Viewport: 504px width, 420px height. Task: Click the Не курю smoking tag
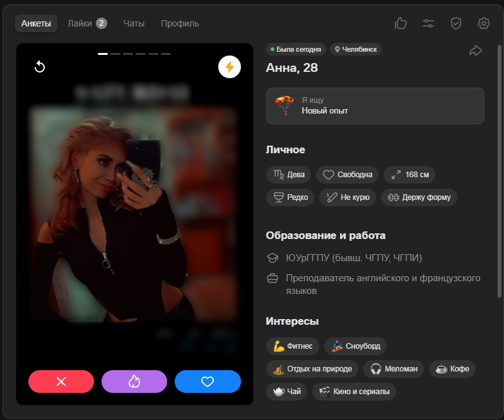pos(348,197)
